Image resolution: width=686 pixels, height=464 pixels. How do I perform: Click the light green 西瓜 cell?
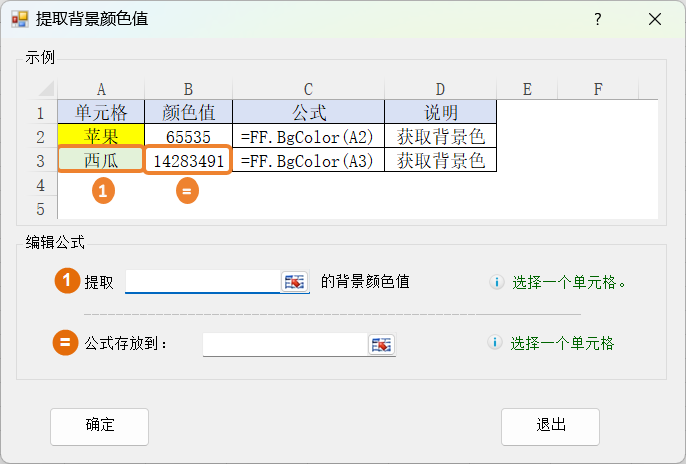[100, 160]
